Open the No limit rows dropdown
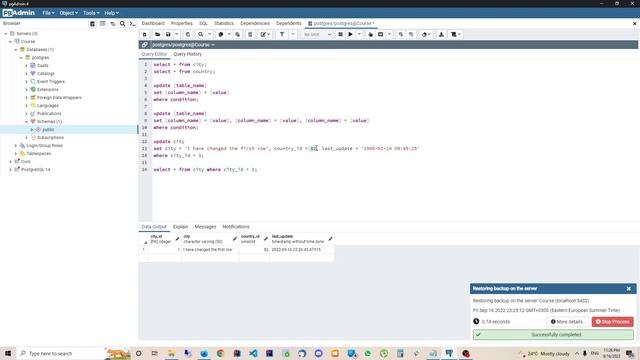Image resolution: width=640 pixels, height=360 pixels. tap(318, 34)
